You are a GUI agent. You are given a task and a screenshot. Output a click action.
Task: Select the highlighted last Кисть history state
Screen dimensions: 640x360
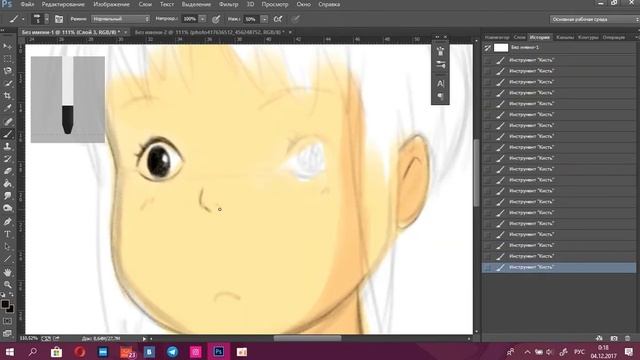pos(559,267)
